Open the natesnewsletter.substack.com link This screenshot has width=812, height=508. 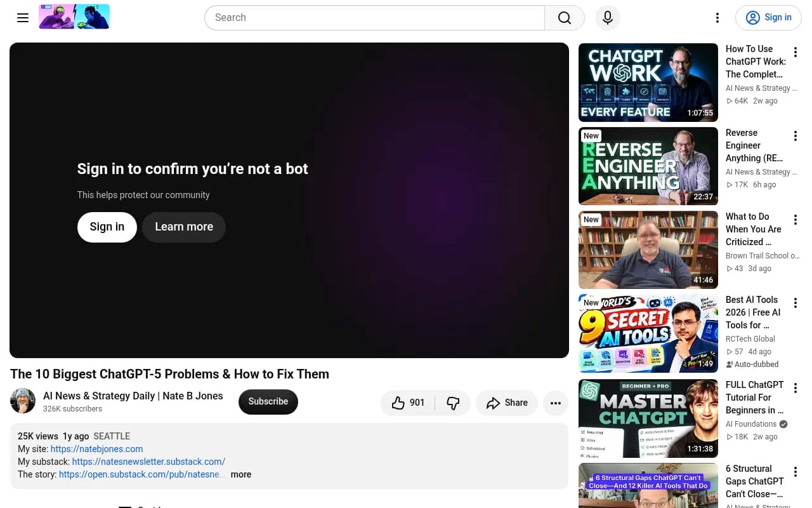click(148, 462)
